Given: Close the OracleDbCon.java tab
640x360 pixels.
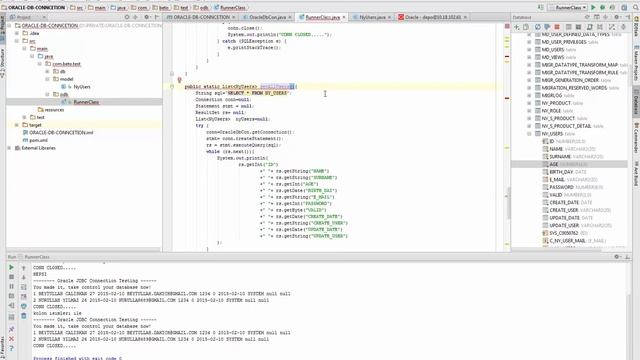Looking at the screenshot, I should coord(290,17).
